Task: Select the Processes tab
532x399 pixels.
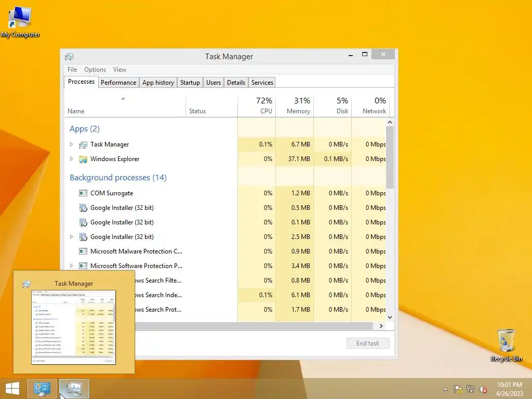Action: [81, 82]
